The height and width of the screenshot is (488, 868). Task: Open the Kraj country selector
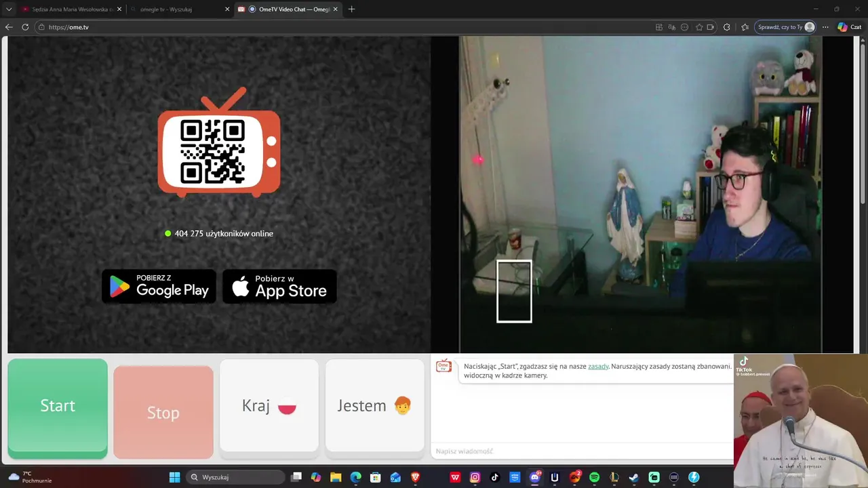point(269,405)
